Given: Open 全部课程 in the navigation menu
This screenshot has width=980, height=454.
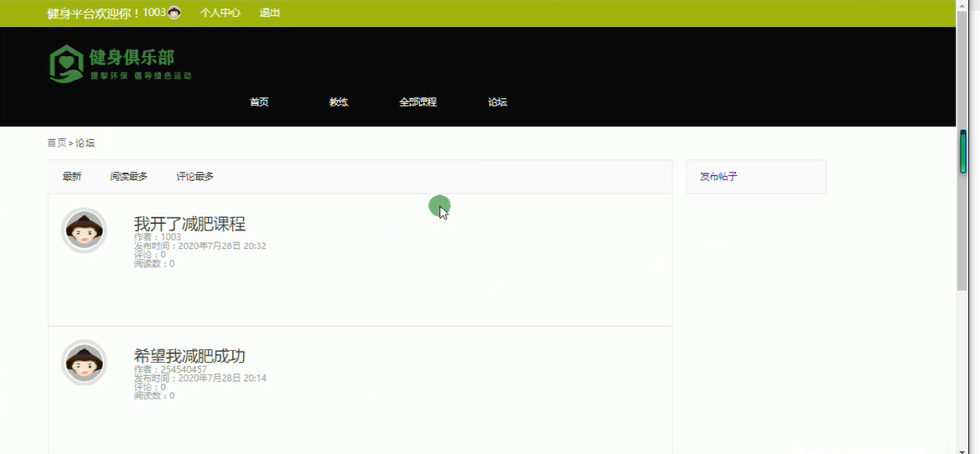Looking at the screenshot, I should pos(418,102).
